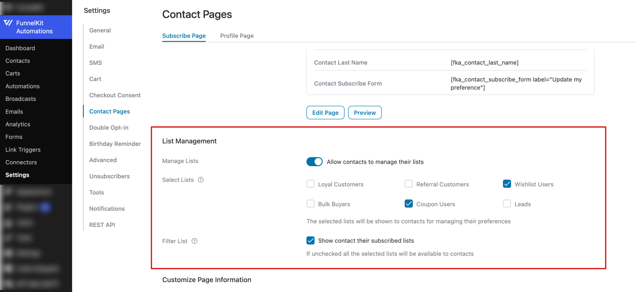The height and width of the screenshot is (292, 644).
Task: Open the Select Lists help tooltip icon
Action: pos(200,180)
